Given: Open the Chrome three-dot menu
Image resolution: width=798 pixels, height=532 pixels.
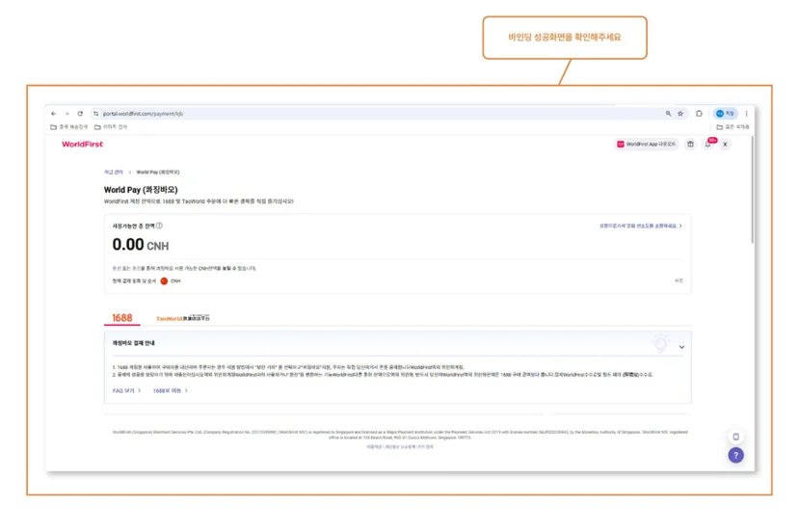Looking at the screenshot, I should pos(747,114).
